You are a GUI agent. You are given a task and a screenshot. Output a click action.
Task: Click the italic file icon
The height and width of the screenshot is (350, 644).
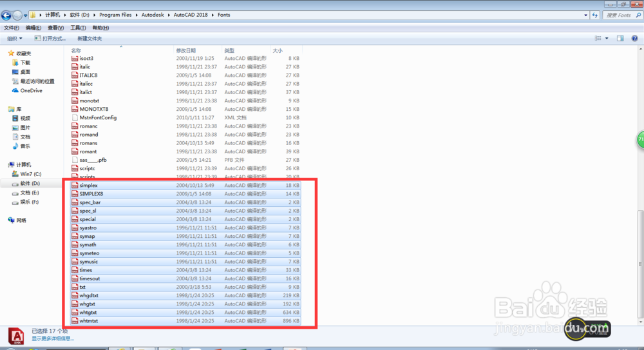(75, 66)
